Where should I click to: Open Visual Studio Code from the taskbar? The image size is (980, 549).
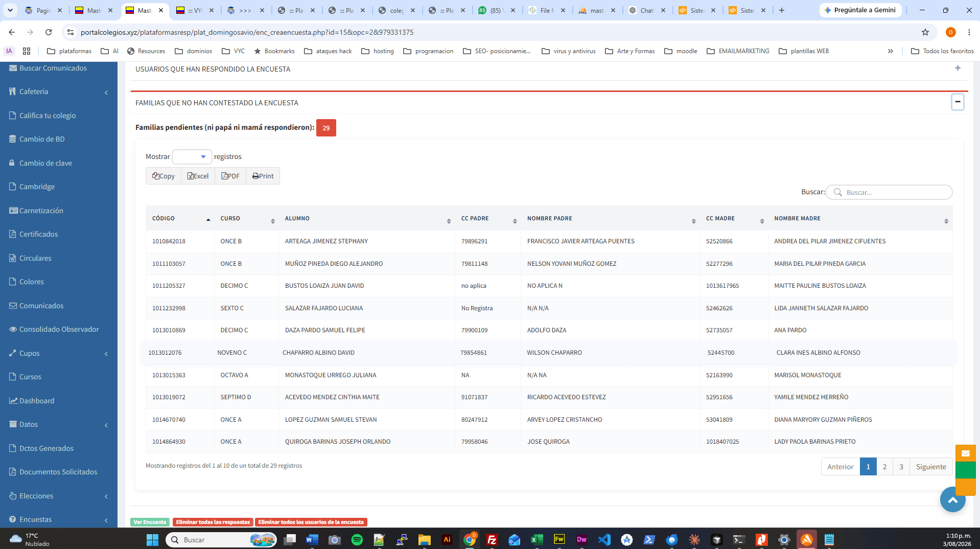pyautogui.click(x=604, y=540)
